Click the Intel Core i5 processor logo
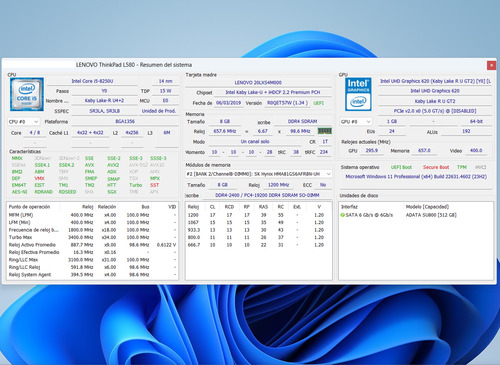500x365 pixels. coord(27,94)
